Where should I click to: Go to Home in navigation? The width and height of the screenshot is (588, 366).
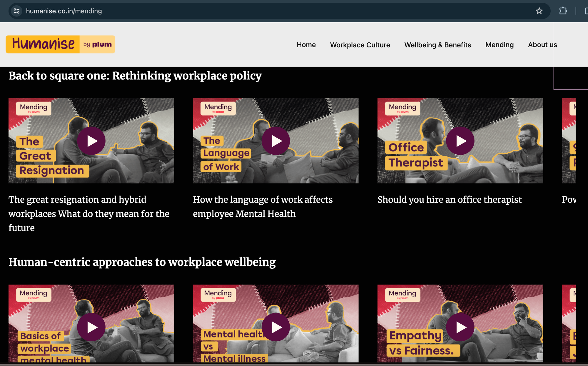pyautogui.click(x=306, y=45)
